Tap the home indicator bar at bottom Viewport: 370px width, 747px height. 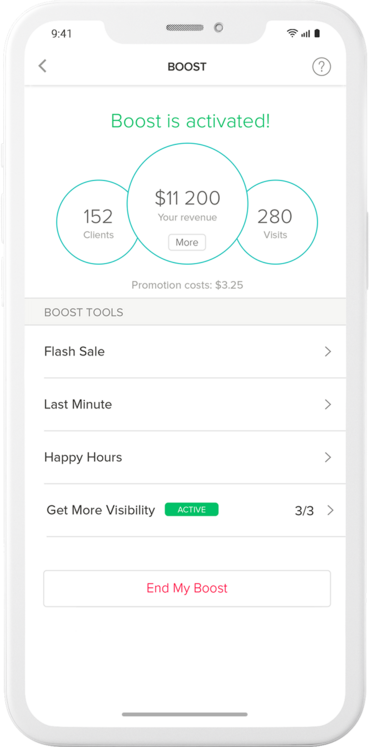click(x=185, y=714)
